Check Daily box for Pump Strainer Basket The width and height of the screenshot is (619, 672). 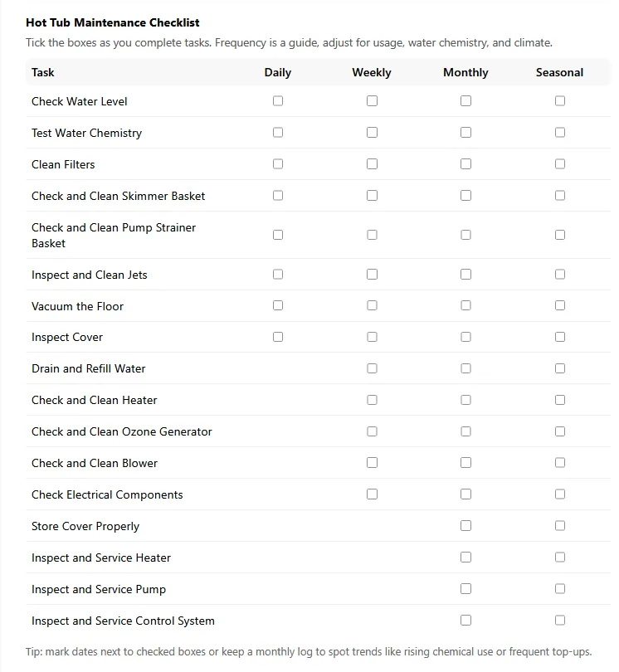coord(278,235)
